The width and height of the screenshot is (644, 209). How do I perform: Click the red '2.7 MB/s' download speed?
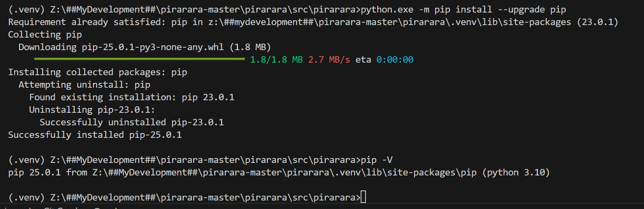tap(329, 59)
